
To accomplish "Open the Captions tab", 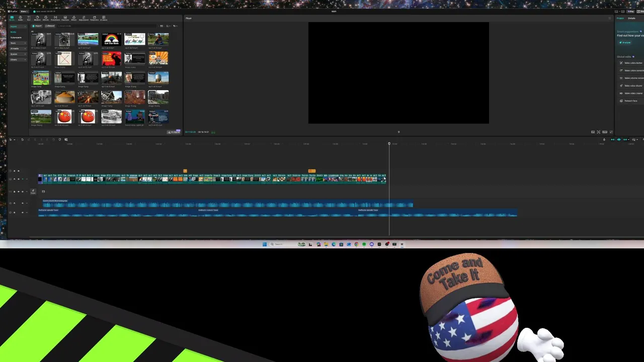I will tap(65, 18).
